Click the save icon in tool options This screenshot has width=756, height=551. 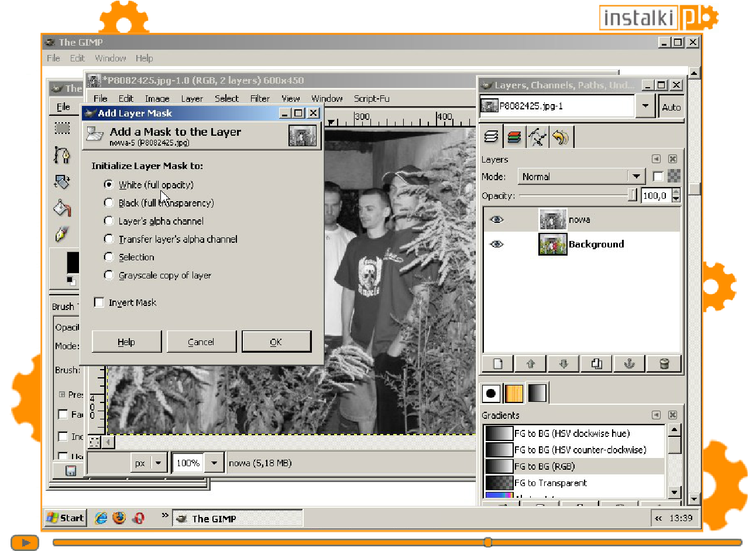pos(71,471)
